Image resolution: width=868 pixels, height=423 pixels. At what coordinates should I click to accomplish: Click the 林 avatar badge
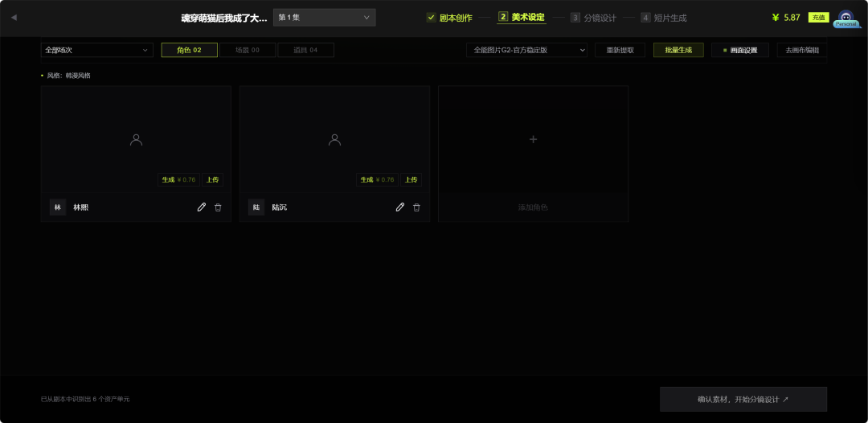[58, 207]
